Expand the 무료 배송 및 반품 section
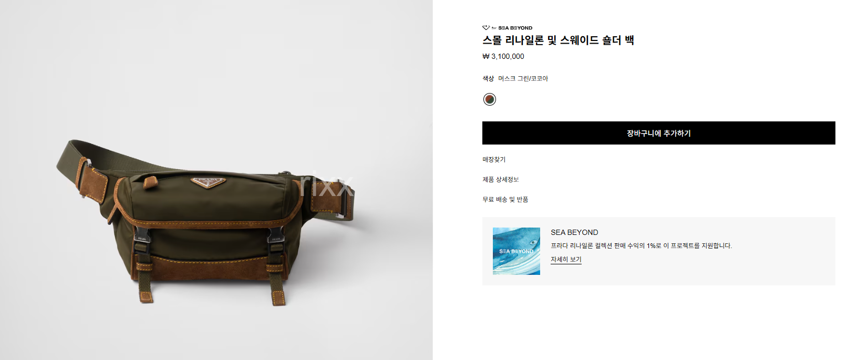The image size is (868, 360). pyautogui.click(x=505, y=199)
